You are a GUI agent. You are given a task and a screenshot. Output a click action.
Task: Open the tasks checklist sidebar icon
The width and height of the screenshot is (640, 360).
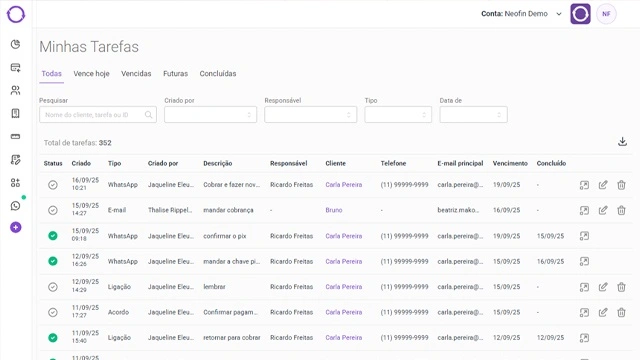point(16,160)
